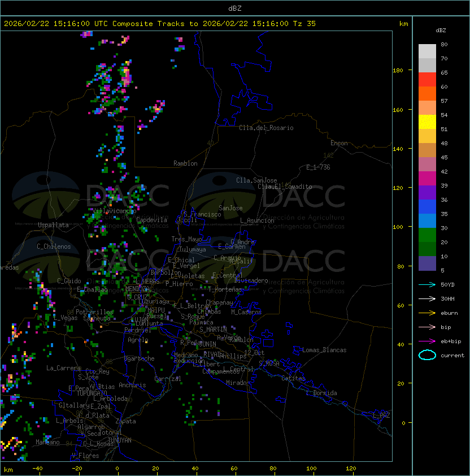
Task: Pick the light gray swatch below the 80 label
Action: click(427, 51)
